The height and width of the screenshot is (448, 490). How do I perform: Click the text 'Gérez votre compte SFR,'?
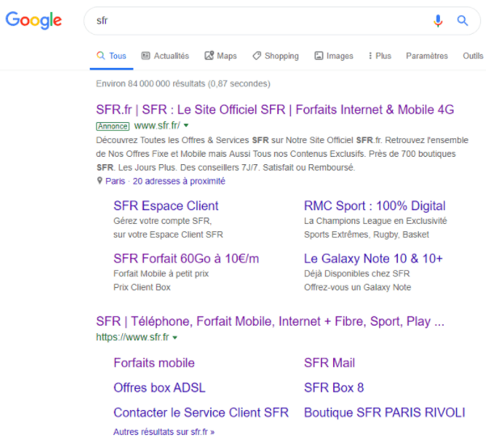163,221
